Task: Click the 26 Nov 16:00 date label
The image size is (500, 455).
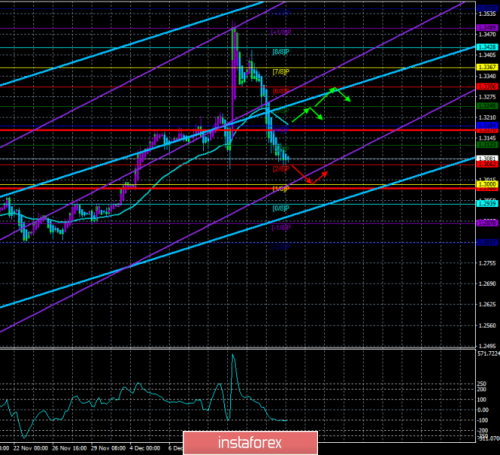Action: click(x=70, y=448)
